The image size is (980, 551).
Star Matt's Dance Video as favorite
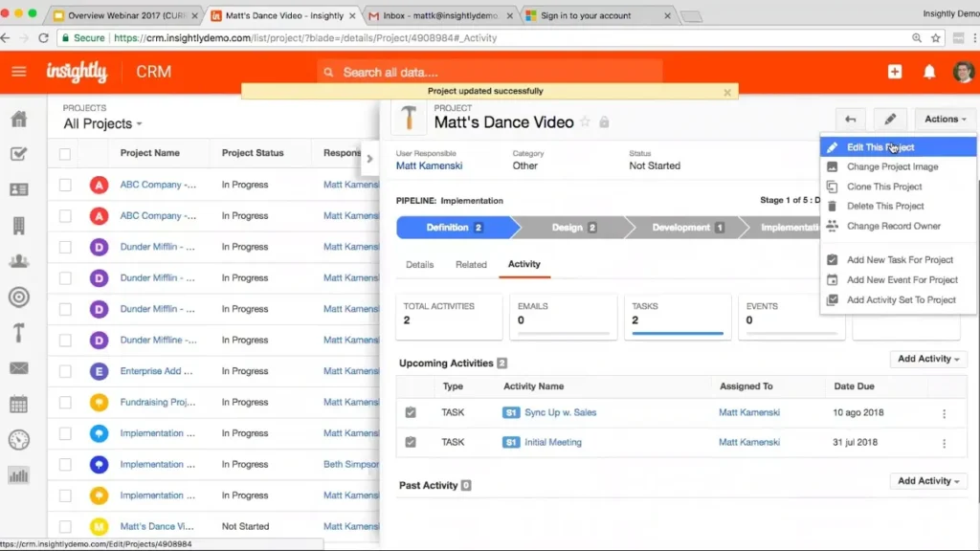click(x=586, y=122)
